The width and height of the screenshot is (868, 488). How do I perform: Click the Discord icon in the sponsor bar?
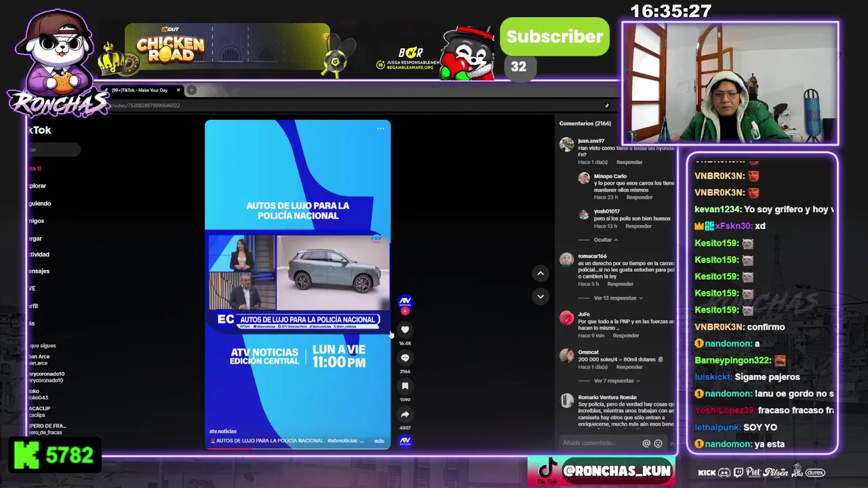tap(724, 472)
